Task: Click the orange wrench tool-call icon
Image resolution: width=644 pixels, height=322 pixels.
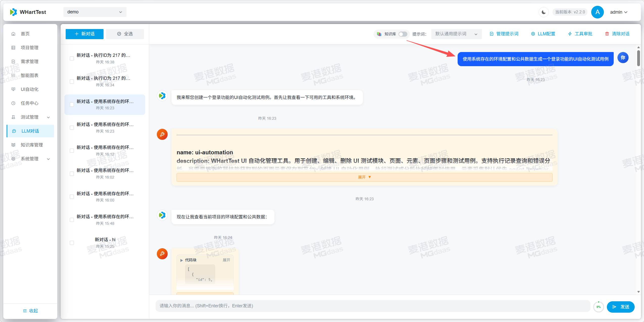Action: coord(162,134)
